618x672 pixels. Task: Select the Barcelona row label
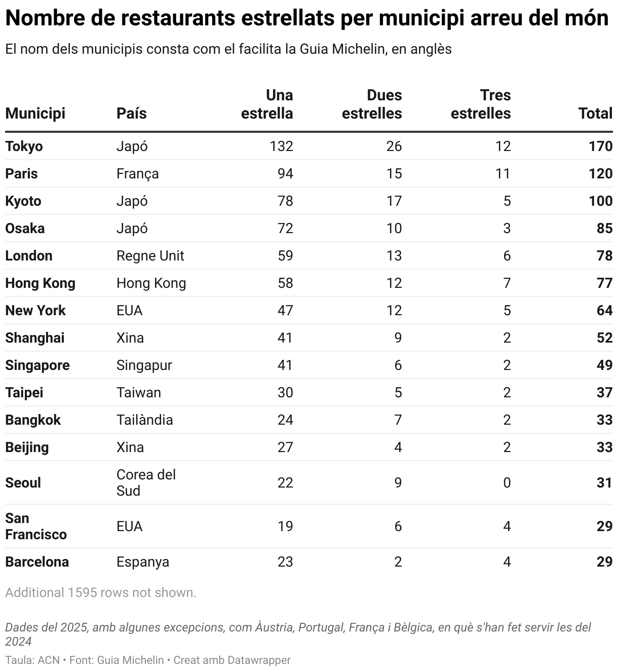(37, 562)
